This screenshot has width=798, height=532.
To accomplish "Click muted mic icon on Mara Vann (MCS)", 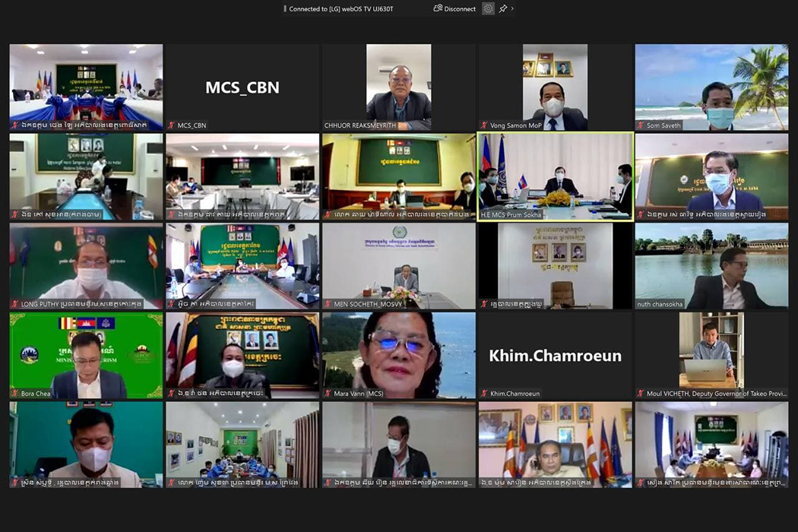I will (x=328, y=394).
